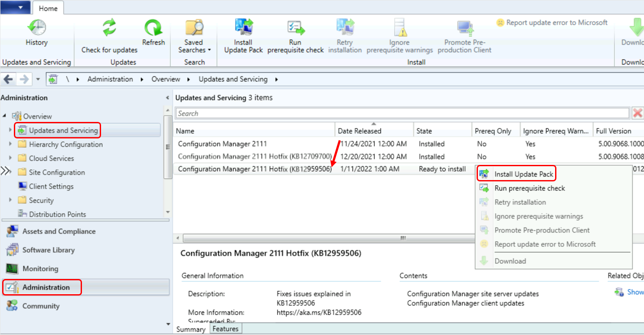This screenshot has width=644, height=335.
Task: Click Run prerequisite check in the ribbon
Action: (x=295, y=37)
